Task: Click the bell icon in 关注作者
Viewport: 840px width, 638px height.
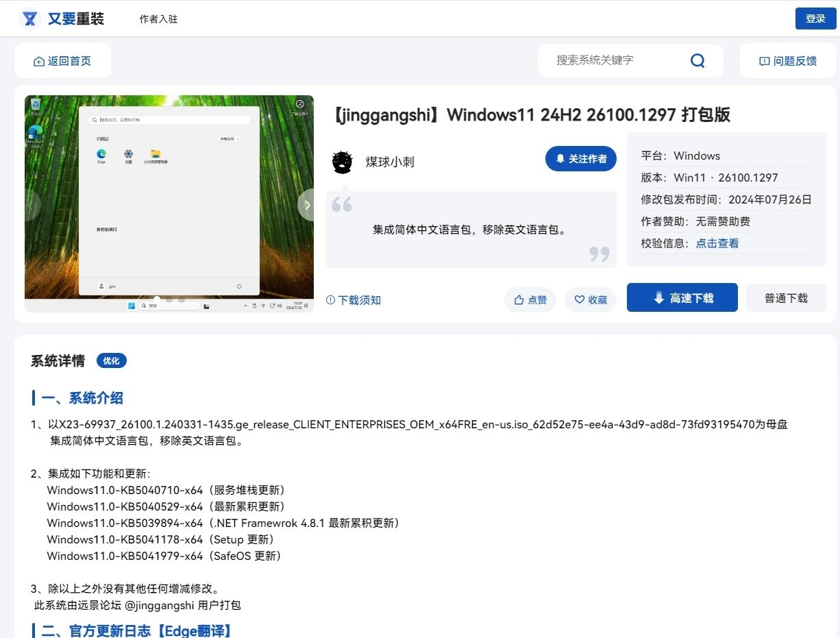Action: (x=560, y=159)
